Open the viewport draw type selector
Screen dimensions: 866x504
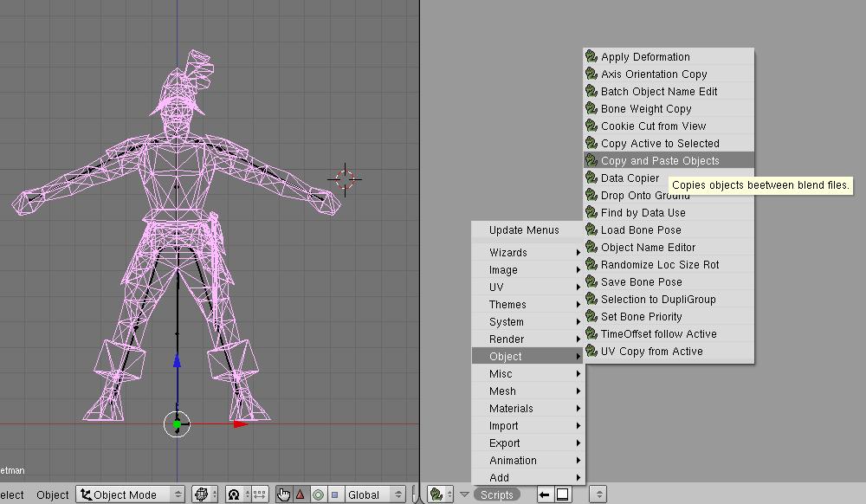204,494
